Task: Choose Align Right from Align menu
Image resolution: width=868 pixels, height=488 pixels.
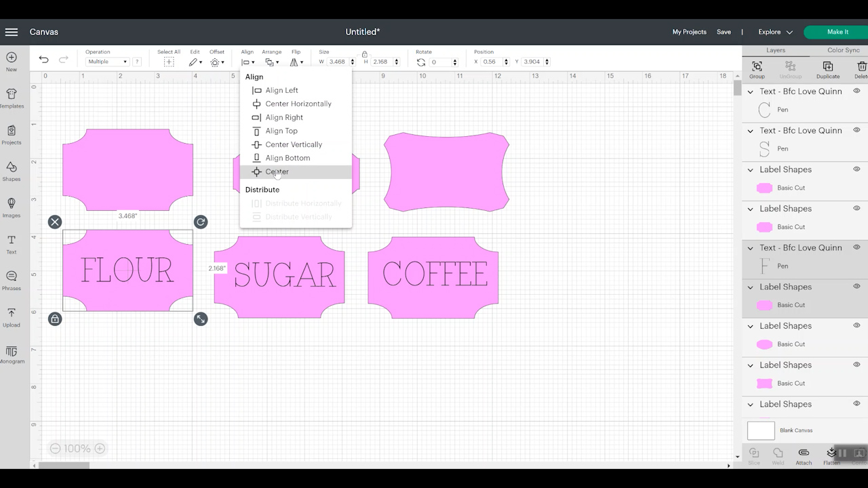Action: [x=296, y=117]
